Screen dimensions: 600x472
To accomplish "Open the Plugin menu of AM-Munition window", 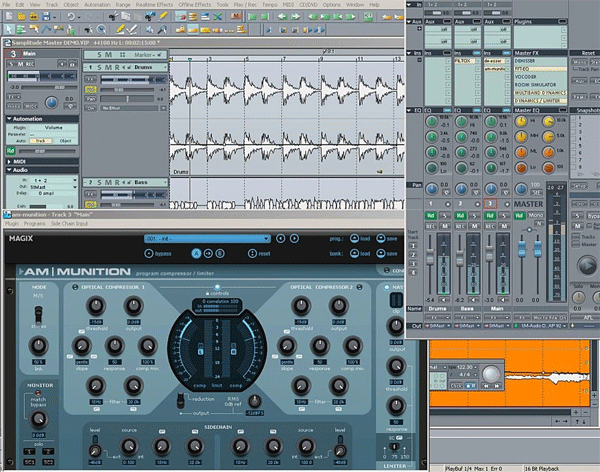I will pyautogui.click(x=12, y=224).
